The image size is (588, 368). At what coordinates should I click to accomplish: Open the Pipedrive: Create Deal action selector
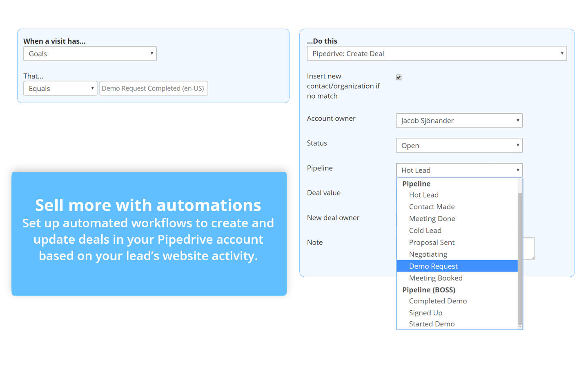437,53
